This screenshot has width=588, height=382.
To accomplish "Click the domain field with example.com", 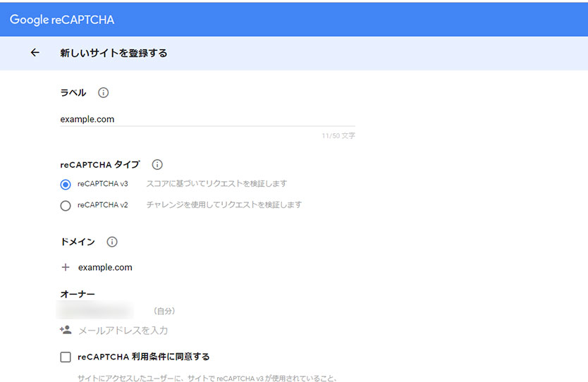I will click(105, 267).
